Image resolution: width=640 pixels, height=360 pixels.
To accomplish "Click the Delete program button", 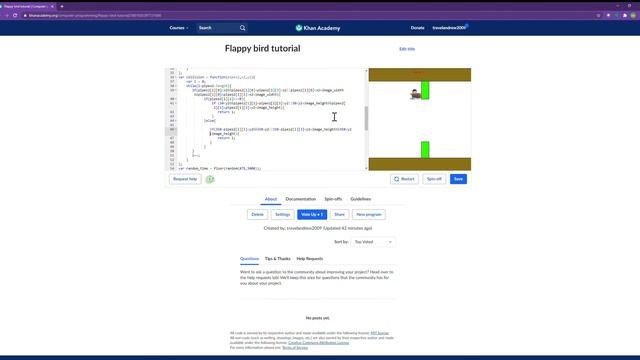I will [257, 215].
